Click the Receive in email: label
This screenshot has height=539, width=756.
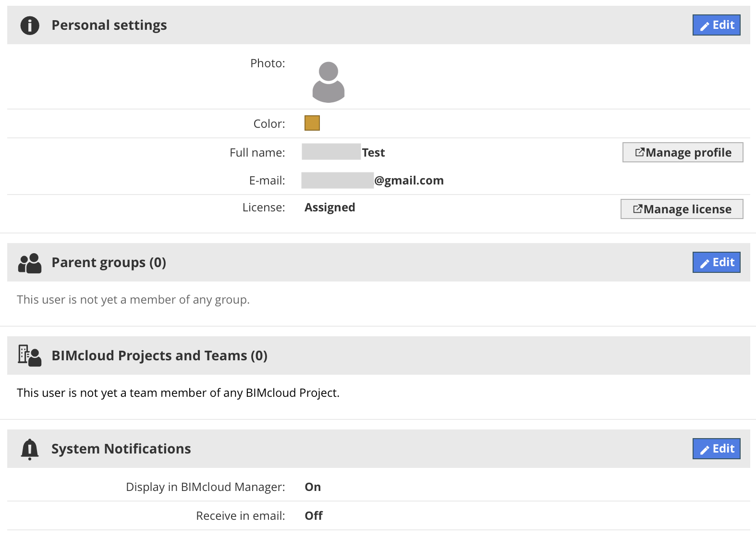(x=240, y=515)
